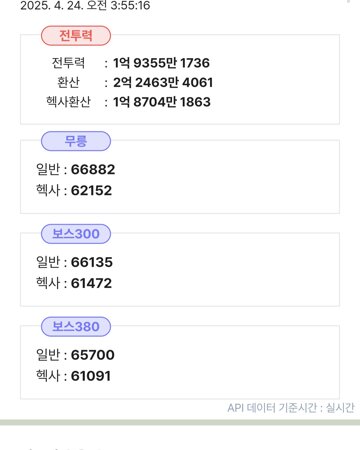Screen dimensions: 360x450
Task: Click the 환산 row label
Action: pyautogui.click(x=68, y=82)
